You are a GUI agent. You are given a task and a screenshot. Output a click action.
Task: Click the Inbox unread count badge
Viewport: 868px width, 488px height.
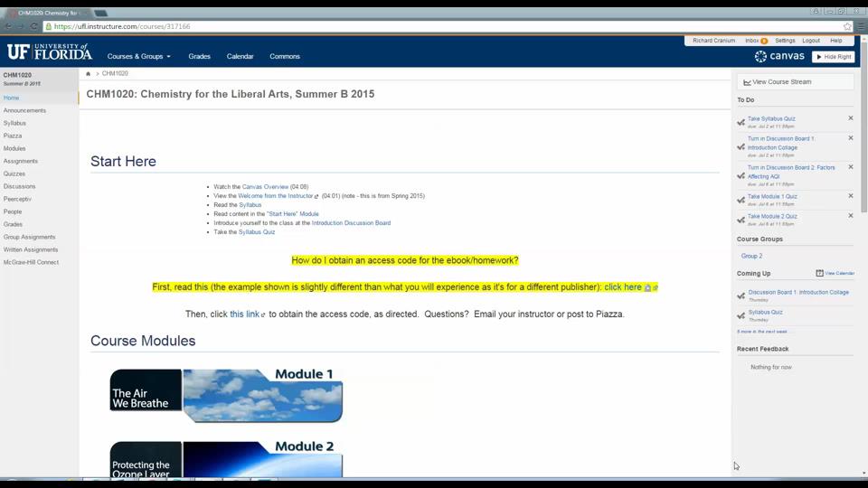tap(764, 41)
